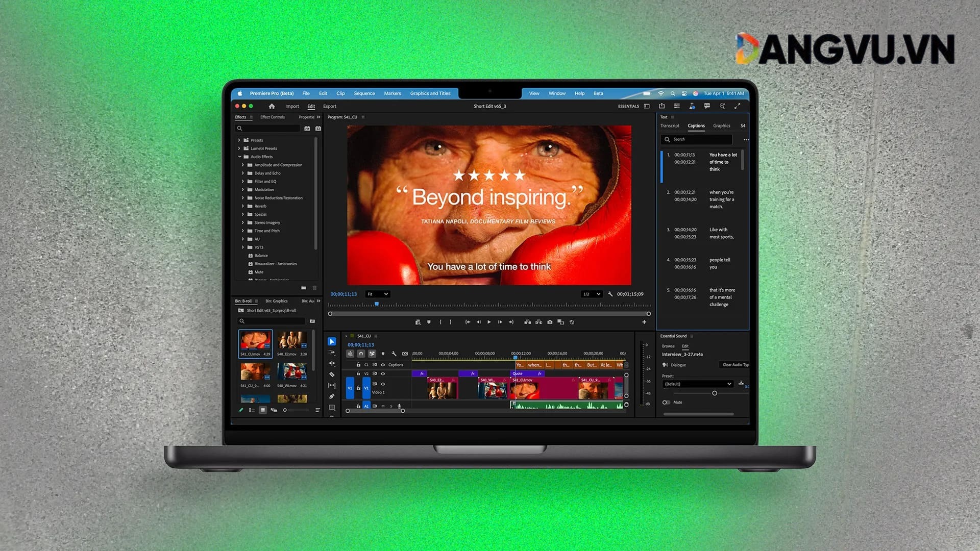This screenshot has width=980, height=551.
Task: Go to the Home screen icon
Action: point(272,106)
